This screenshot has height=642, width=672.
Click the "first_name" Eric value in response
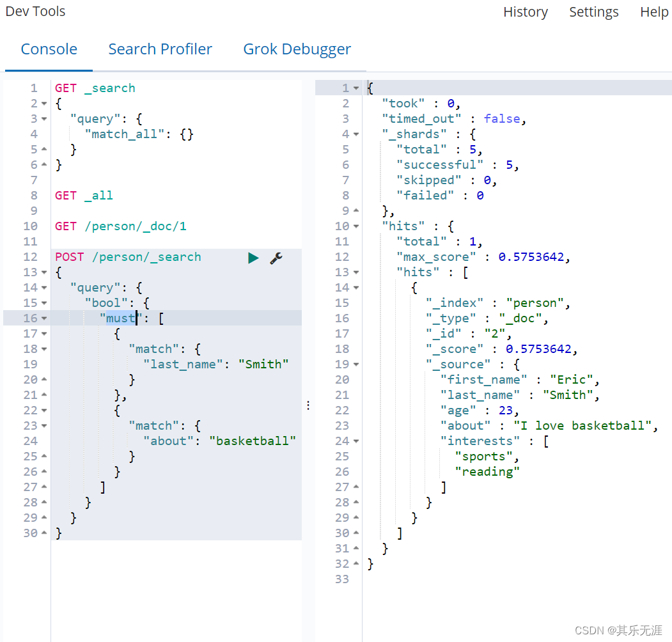[571, 380]
